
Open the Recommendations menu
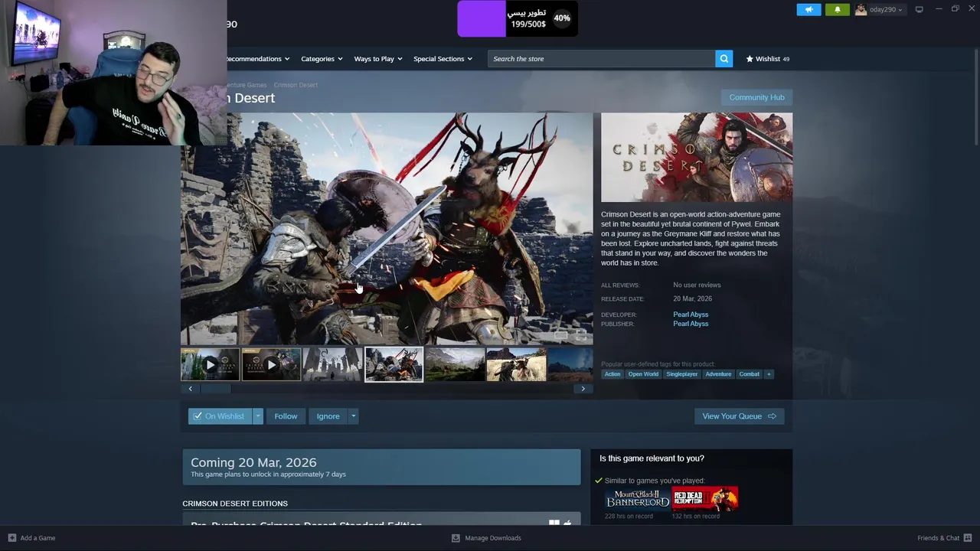point(257,59)
